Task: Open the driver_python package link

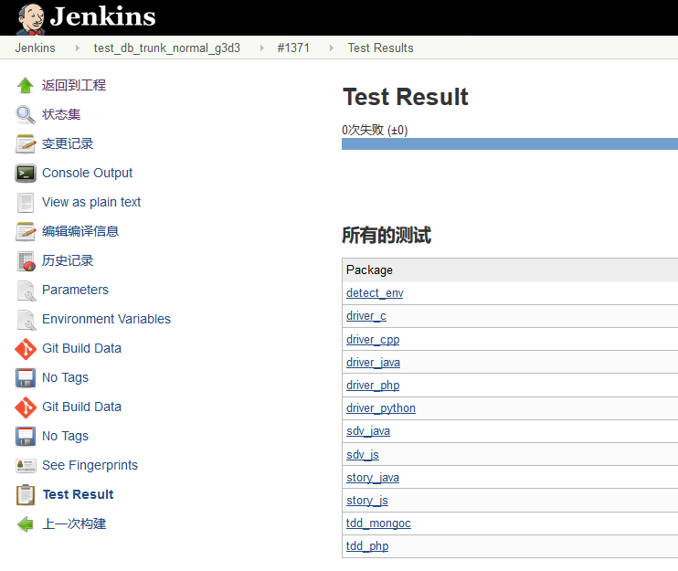Action: click(x=380, y=408)
